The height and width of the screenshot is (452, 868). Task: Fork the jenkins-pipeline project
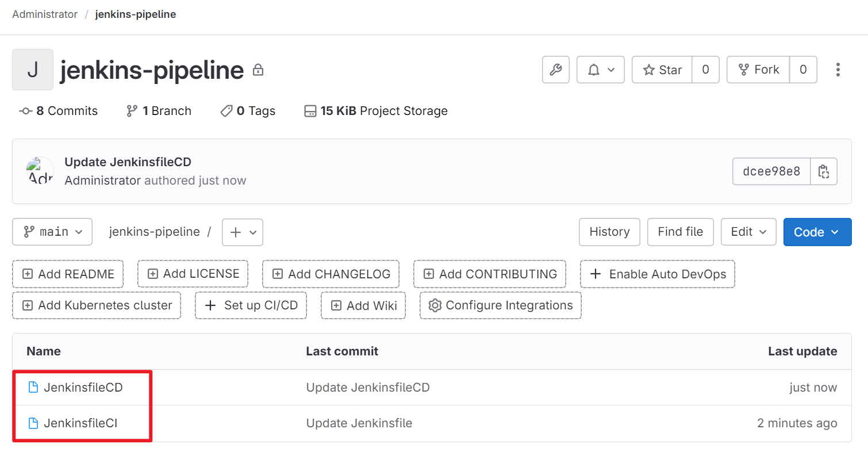click(759, 70)
